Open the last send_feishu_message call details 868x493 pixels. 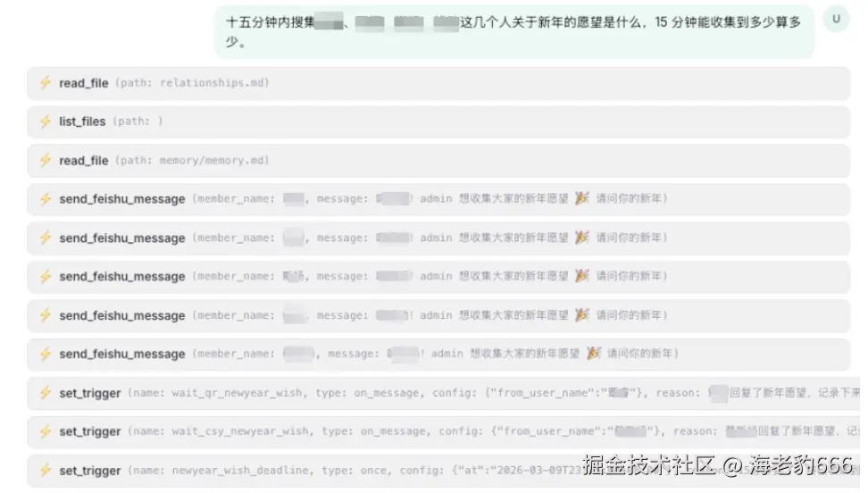[x=438, y=355]
